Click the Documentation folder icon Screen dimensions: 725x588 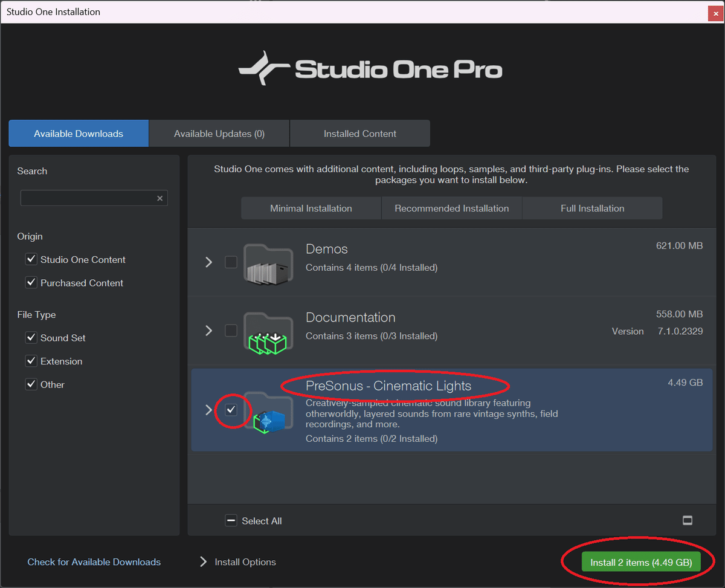pyautogui.click(x=268, y=332)
